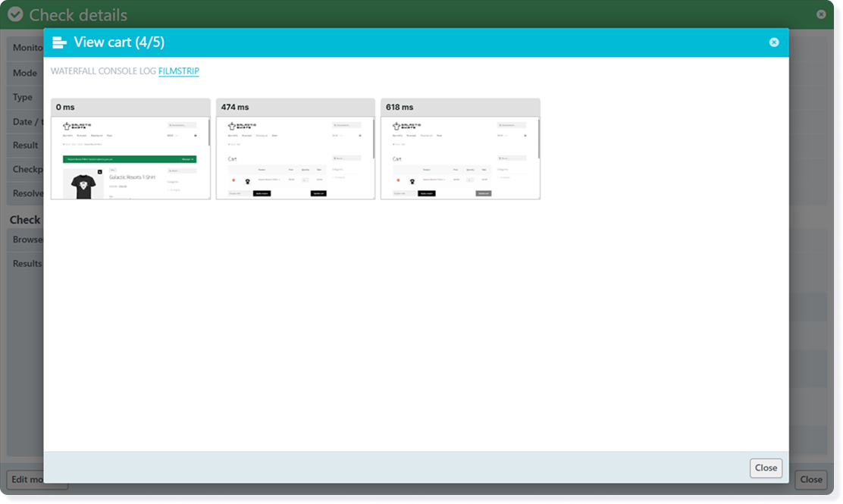Click the Result row in the details list
Viewport: 843px width, 504px height.
25,145
